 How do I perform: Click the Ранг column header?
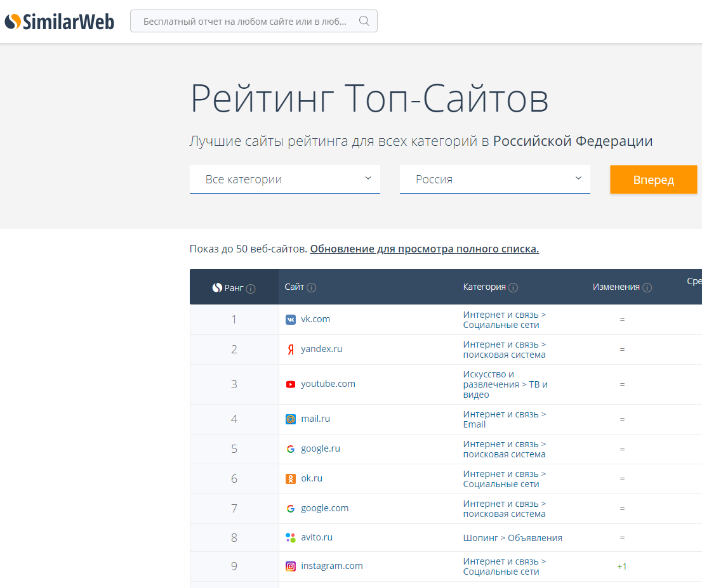234,288
